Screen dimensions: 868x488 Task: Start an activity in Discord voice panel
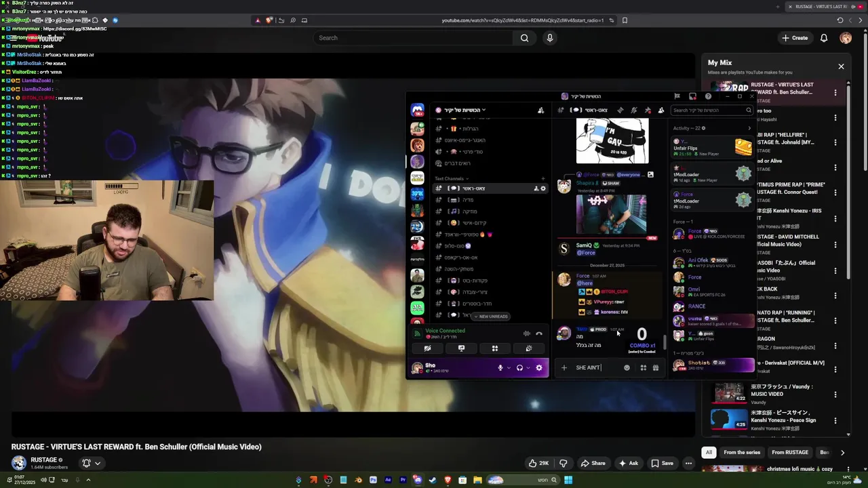point(495,348)
